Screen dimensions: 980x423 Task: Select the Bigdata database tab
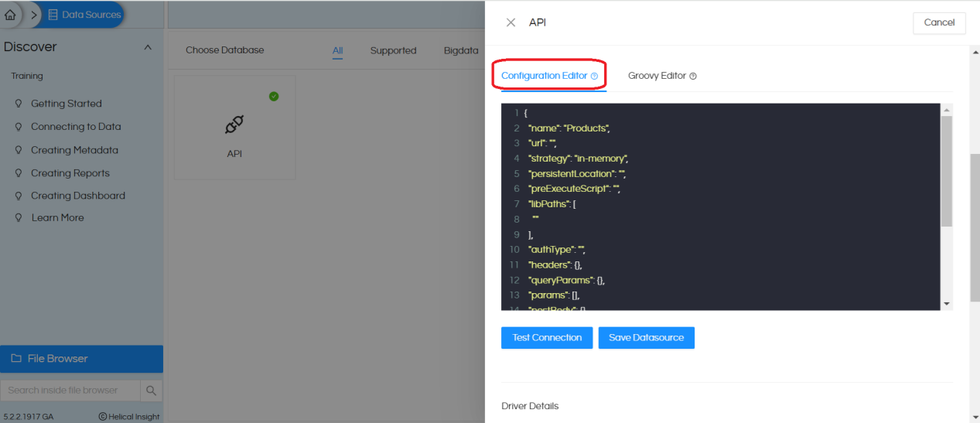point(461,51)
